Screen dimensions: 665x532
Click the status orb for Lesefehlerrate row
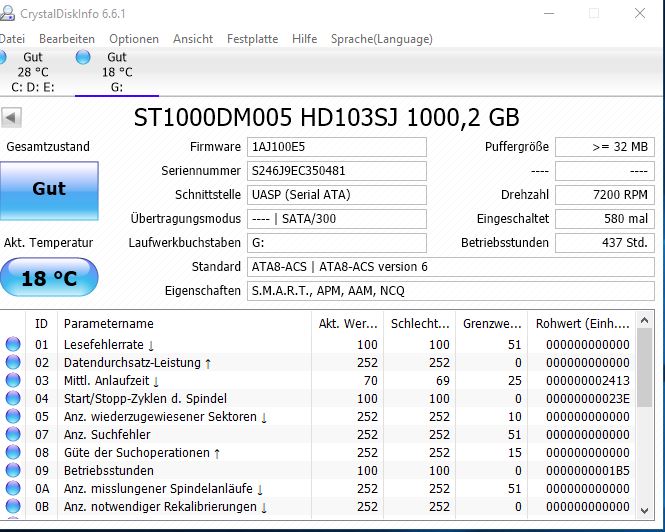pos(13,344)
